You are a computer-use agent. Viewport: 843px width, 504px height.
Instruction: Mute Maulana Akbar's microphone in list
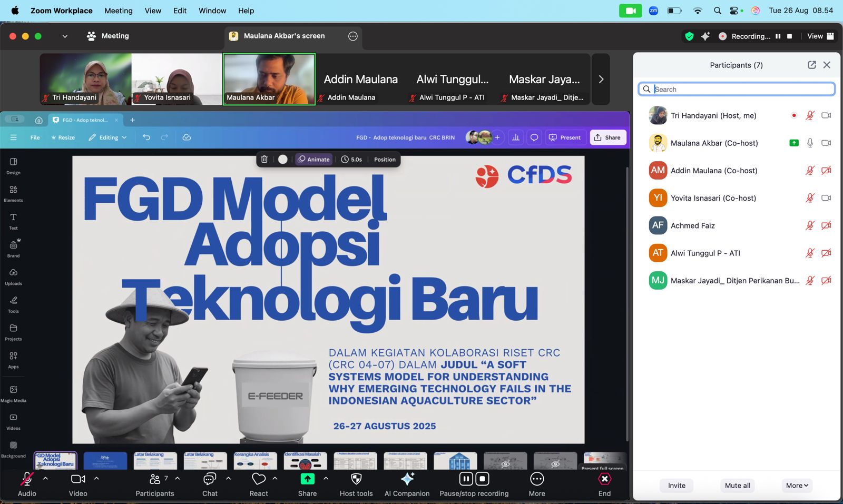tap(810, 143)
